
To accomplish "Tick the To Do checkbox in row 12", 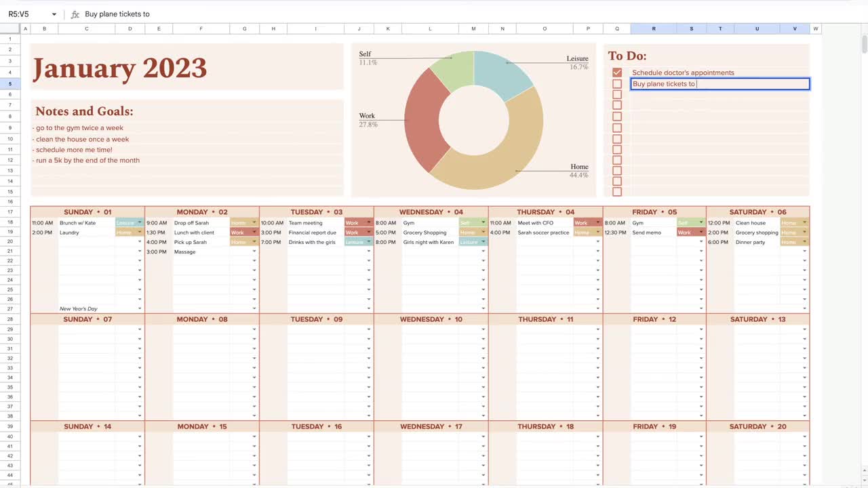I will click(617, 160).
